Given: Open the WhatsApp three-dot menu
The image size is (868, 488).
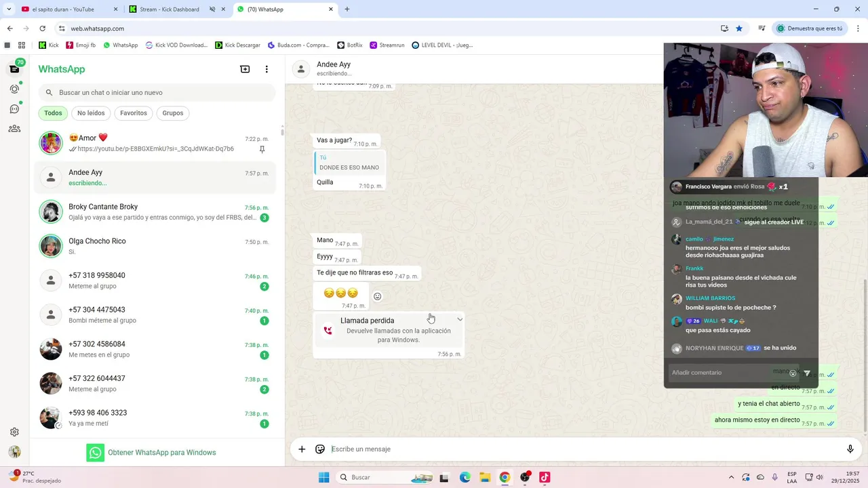Looking at the screenshot, I should (267, 69).
